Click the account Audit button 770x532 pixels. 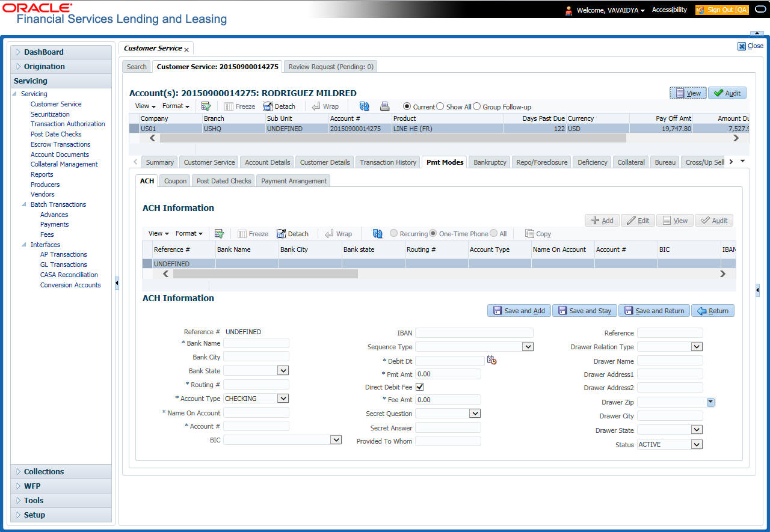pos(727,93)
